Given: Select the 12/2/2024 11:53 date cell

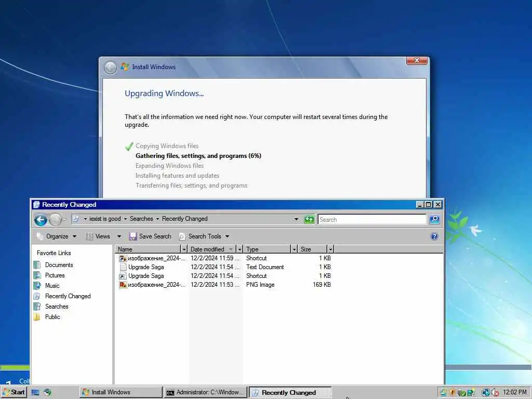Looking at the screenshot, I should click(x=215, y=285).
